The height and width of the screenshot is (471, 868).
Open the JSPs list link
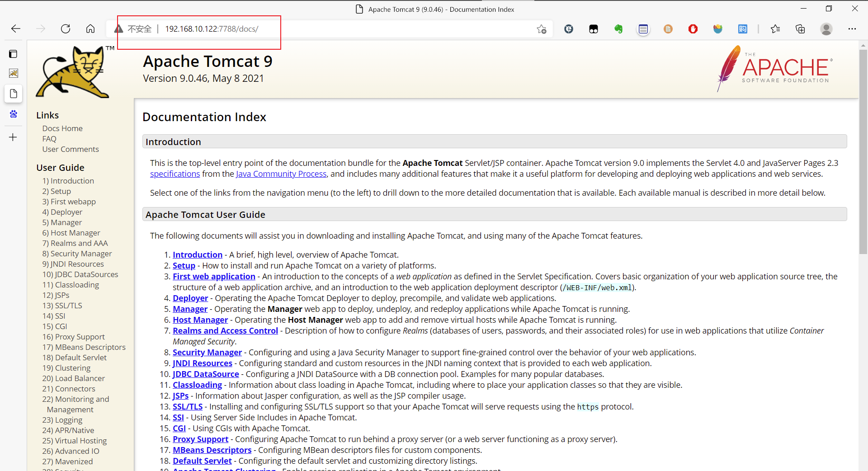coord(180,396)
